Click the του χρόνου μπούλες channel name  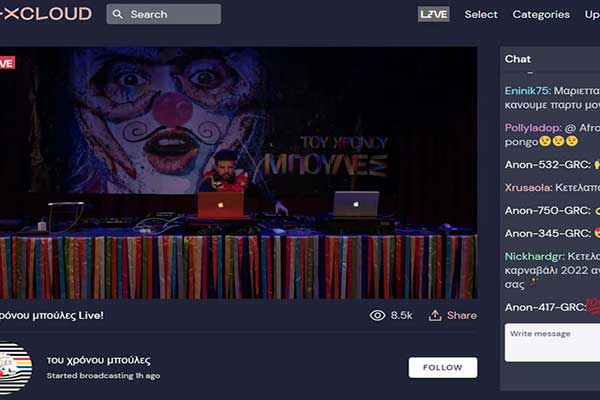[x=98, y=360]
